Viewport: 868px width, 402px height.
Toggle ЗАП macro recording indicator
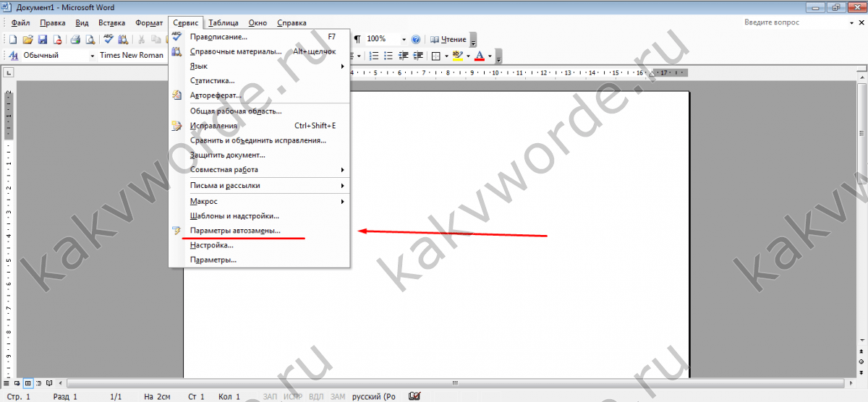point(271,397)
